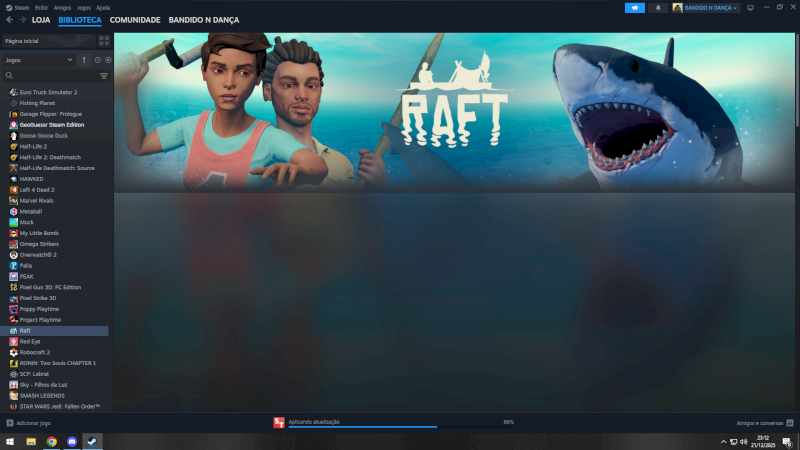Open File Explorer from the taskbar

pyautogui.click(x=31, y=442)
